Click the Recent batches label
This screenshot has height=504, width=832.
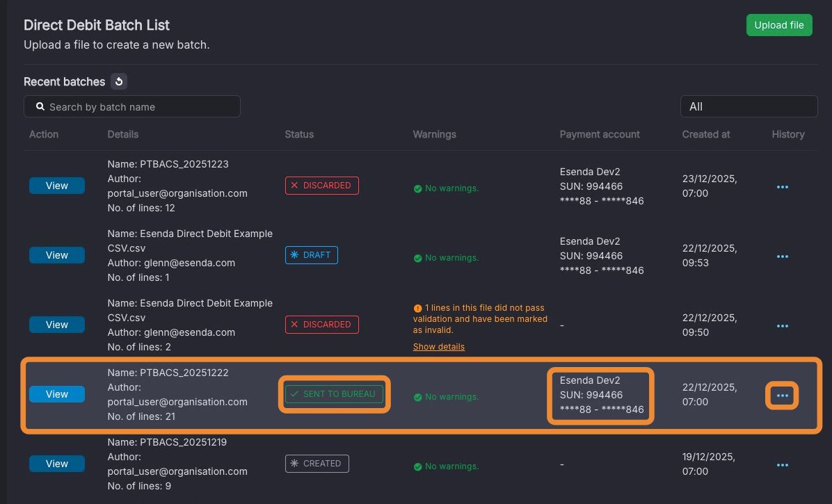pos(64,81)
